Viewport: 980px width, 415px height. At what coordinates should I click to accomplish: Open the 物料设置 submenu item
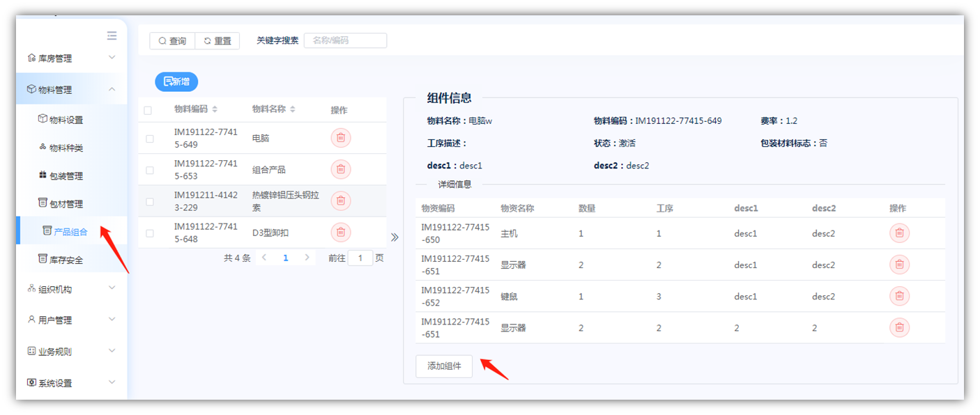[66, 120]
